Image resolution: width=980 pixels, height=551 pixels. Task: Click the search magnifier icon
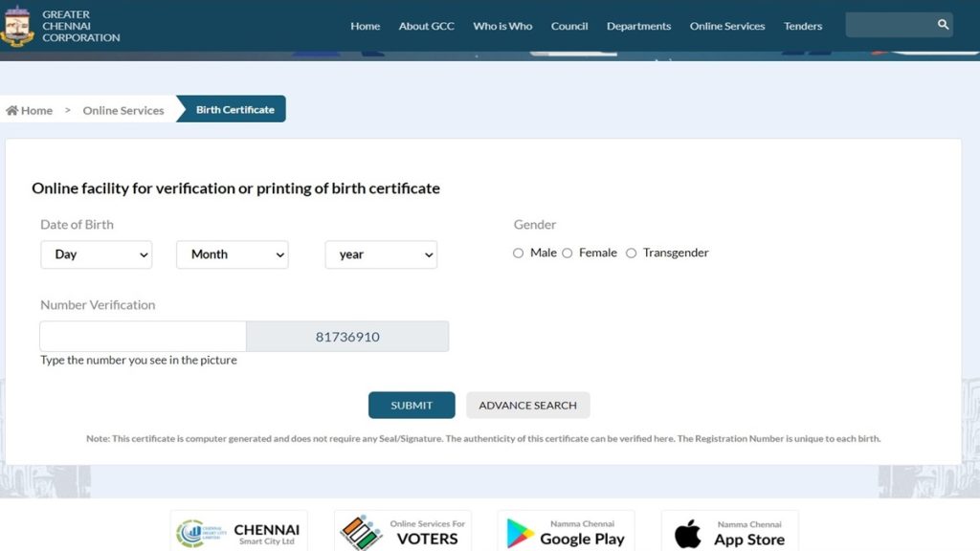pos(943,24)
